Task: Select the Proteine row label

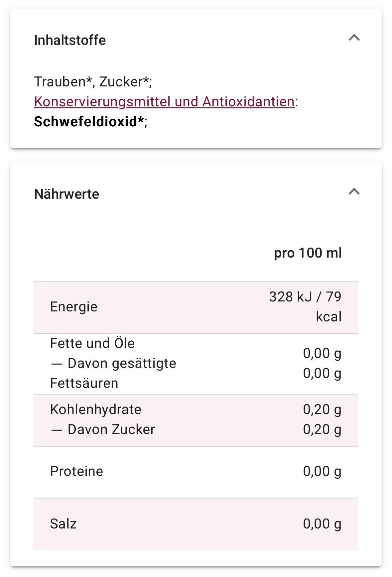Action: point(76,471)
